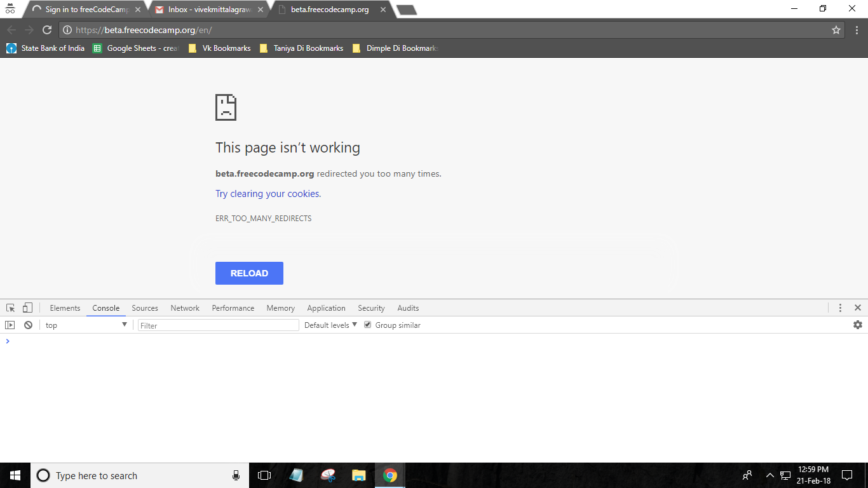Click the microphone icon in the search box

(x=236, y=475)
